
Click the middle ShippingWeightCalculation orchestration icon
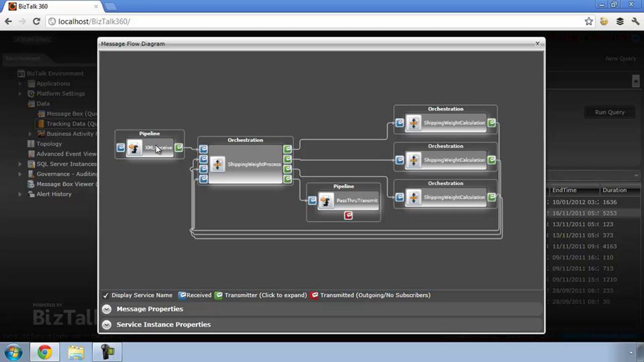pos(414,160)
